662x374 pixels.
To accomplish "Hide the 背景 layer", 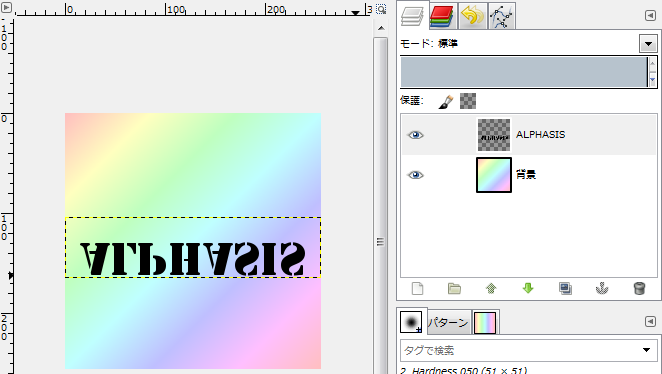I will [x=415, y=175].
